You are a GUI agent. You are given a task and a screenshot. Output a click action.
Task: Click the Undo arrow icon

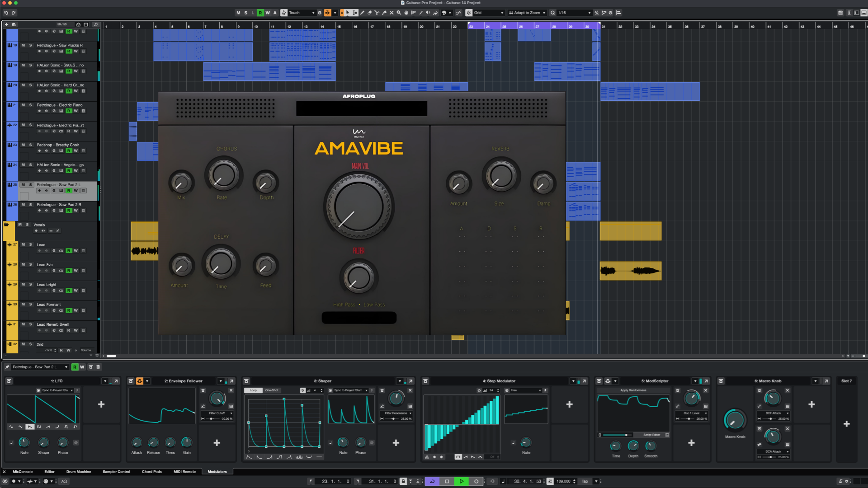click(6, 13)
